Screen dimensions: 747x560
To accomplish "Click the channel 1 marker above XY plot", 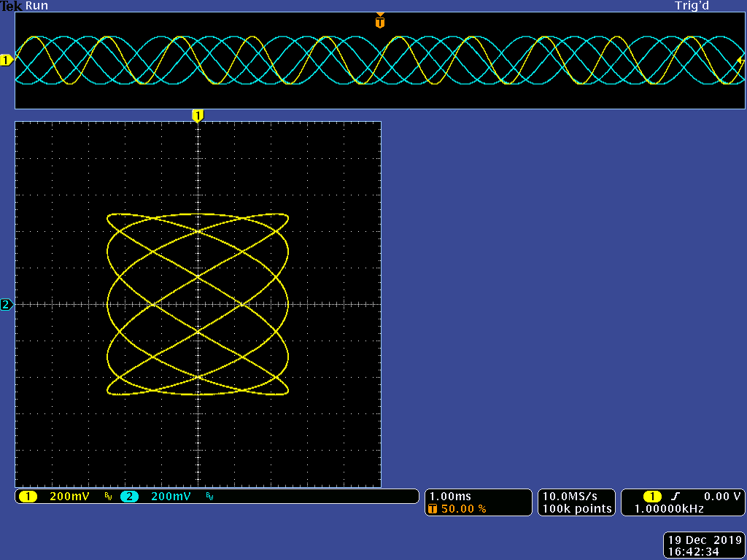I will pyautogui.click(x=197, y=115).
